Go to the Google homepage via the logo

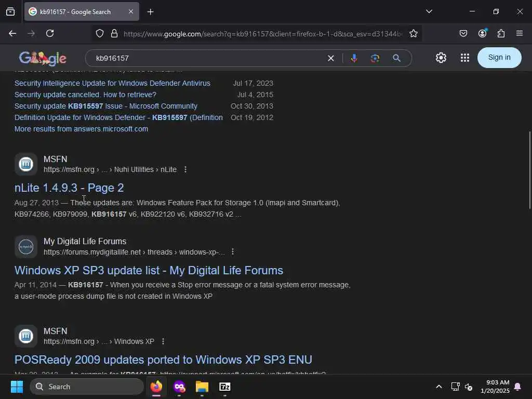(43, 58)
